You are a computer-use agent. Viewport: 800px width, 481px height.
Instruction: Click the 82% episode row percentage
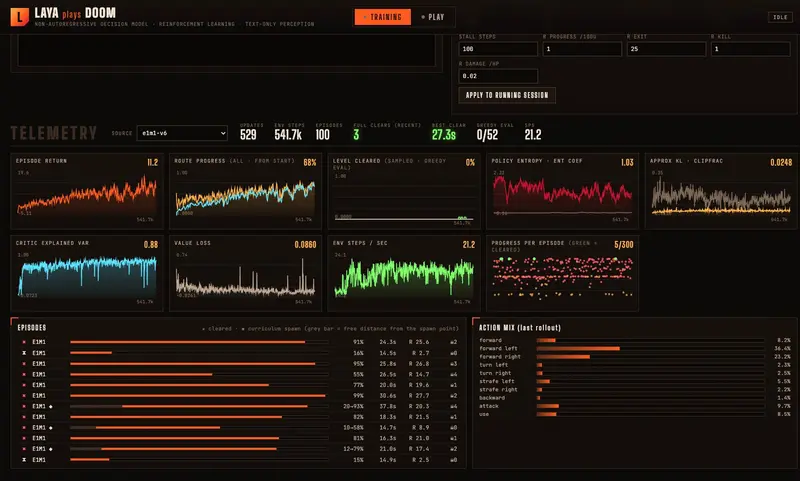coord(358,417)
